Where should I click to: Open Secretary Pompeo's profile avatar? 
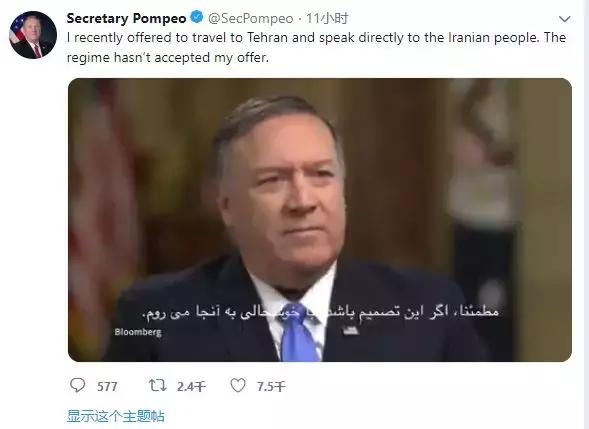[x=33, y=35]
